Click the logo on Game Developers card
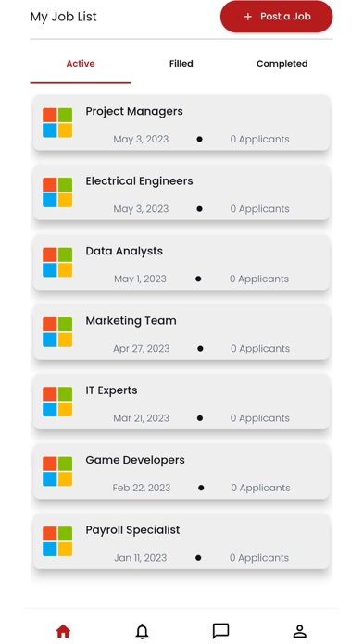 (57, 472)
